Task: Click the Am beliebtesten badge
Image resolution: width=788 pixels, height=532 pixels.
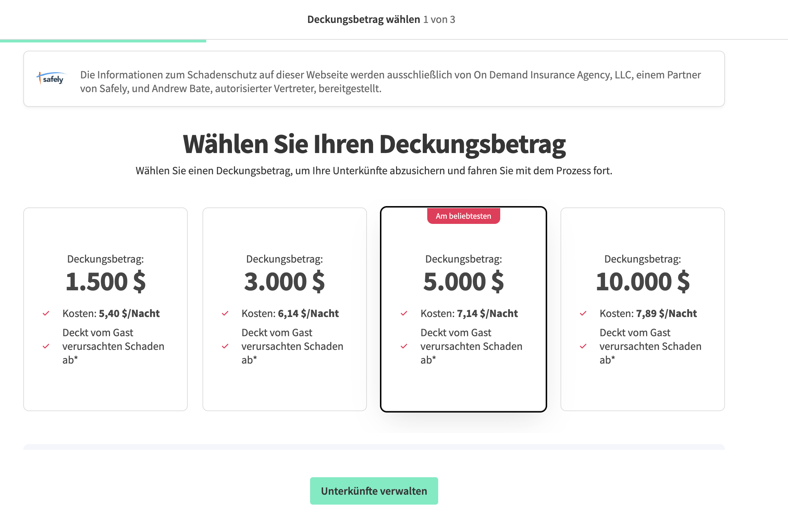Action: coord(463,216)
